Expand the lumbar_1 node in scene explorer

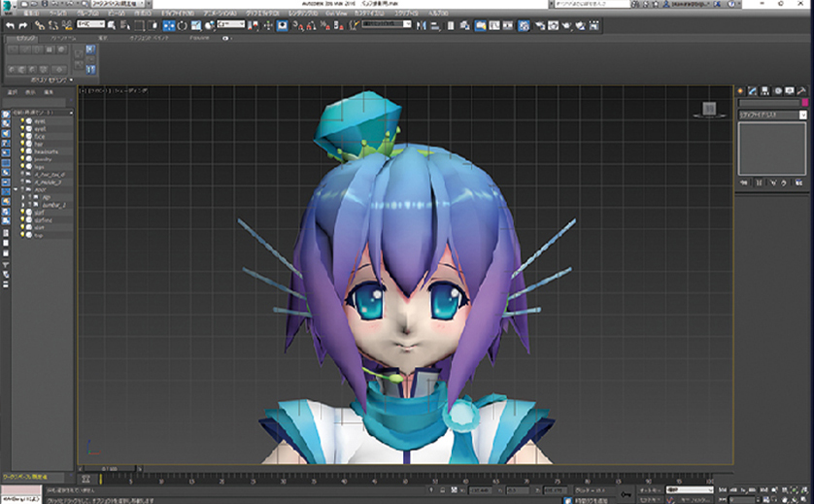(x=23, y=205)
